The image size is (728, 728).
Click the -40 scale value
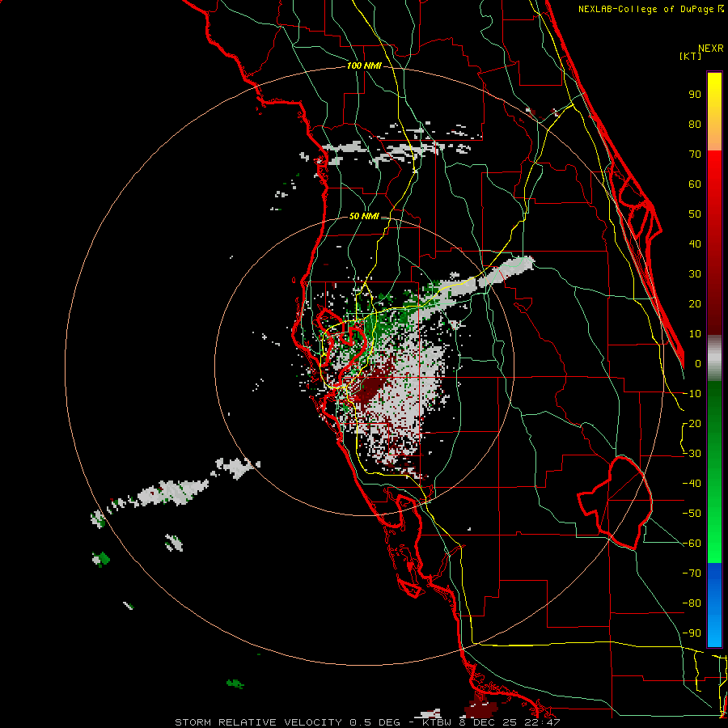[692, 484]
